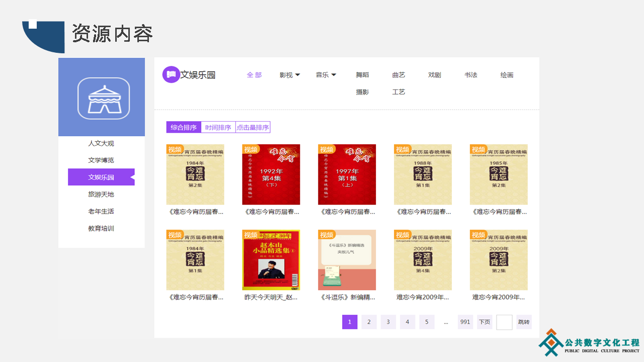Open the 斗逗乐 新编精选 thumbnail

point(347,260)
